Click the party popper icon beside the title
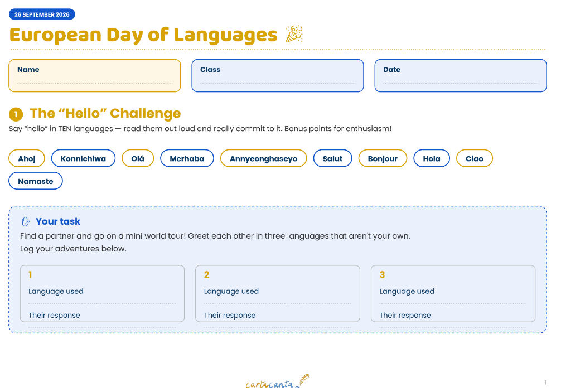The width and height of the screenshot is (561, 392). [x=294, y=34]
